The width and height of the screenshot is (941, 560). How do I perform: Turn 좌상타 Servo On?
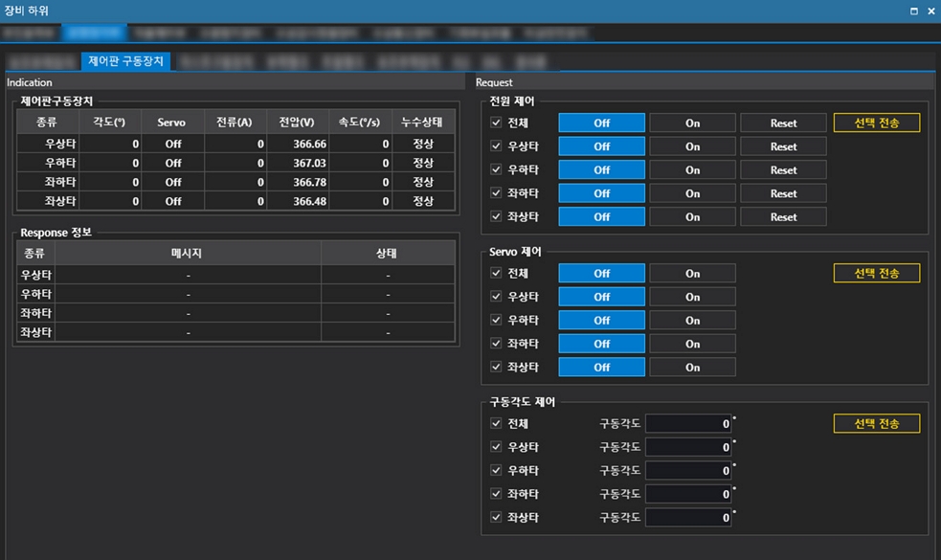click(692, 367)
